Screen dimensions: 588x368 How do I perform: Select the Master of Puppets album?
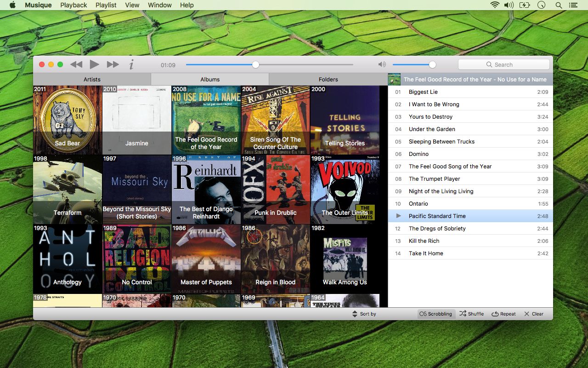[x=206, y=259]
